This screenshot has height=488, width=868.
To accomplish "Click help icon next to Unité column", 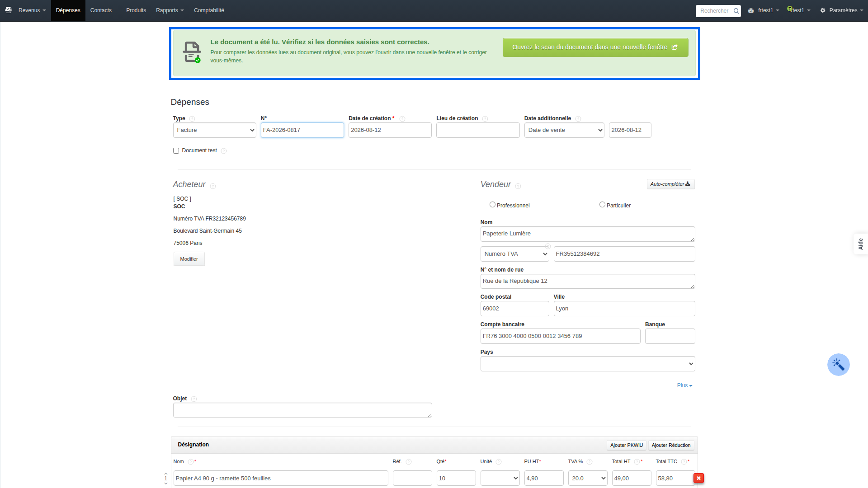I will click(499, 462).
